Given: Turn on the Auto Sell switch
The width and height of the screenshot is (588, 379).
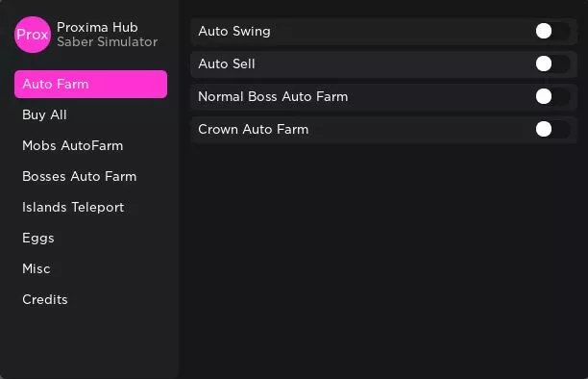Looking at the screenshot, I should tap(552, 63).
